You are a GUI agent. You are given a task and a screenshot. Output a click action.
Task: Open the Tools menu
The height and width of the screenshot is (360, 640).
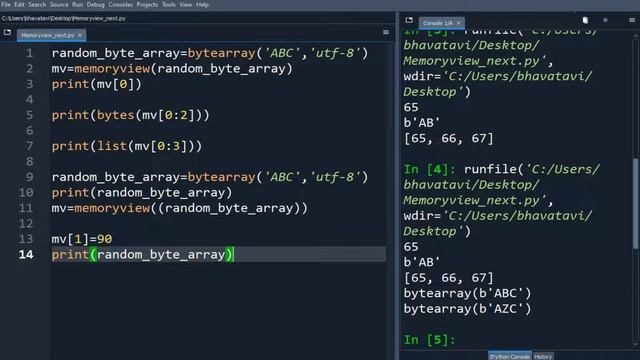click(169, 4)
